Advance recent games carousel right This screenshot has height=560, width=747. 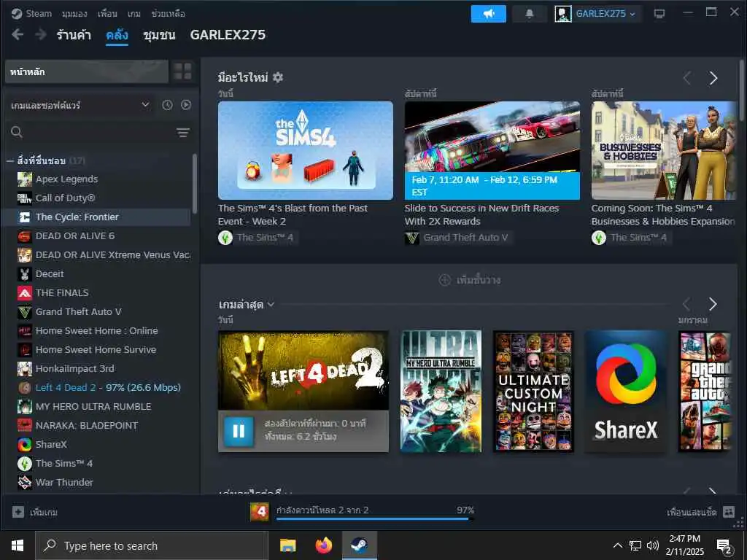[713, 304]
